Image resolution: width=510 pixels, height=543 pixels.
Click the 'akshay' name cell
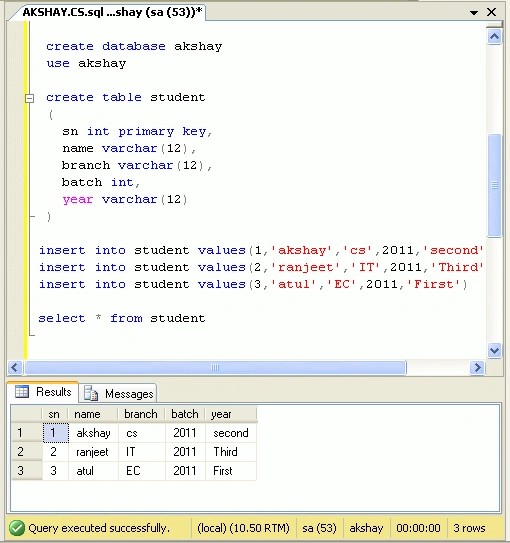tap(93, 433)
